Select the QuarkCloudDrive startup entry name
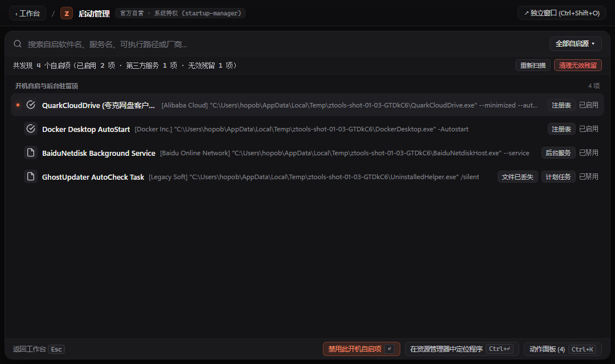Image resolution: width=615 pixels, height=364 pixels. [x=98, y=105]
